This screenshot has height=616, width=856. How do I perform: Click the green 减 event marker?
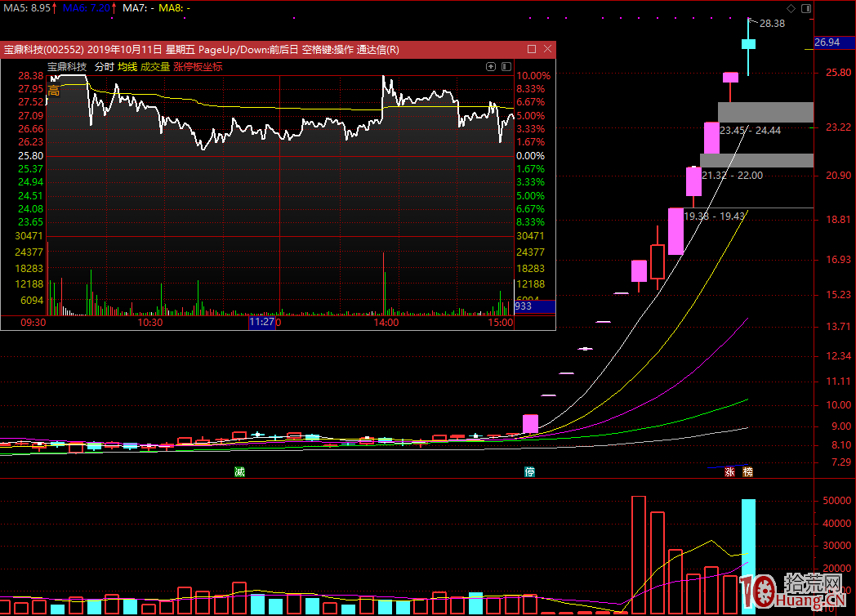tap(239, 472)
